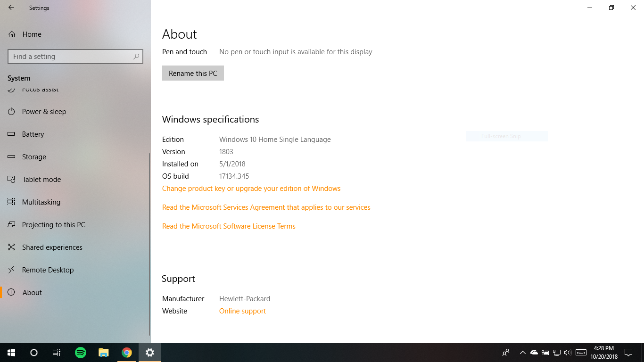This screenshot has width=644, height=362.
Task: Click the network tray icon
Action: [557, 353]
